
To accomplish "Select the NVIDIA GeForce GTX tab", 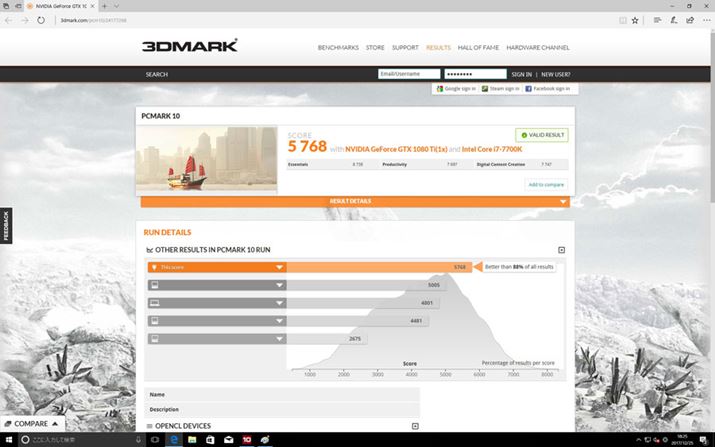I will tap(61, 6).
